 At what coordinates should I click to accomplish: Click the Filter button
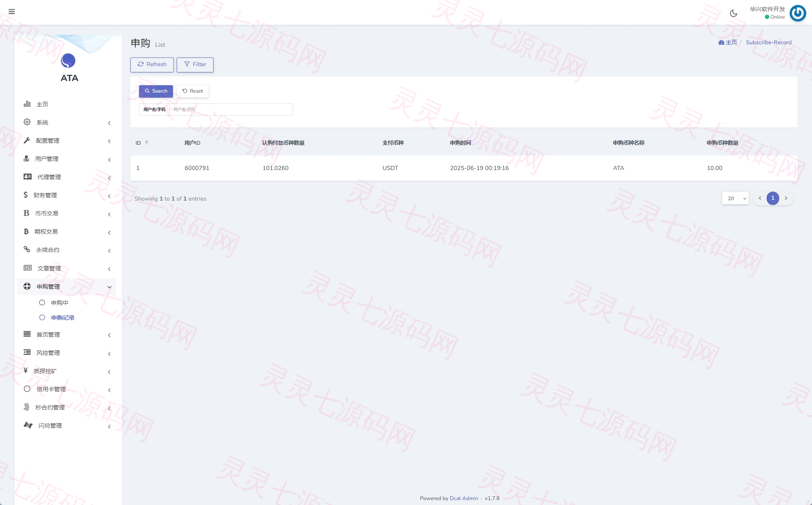195,65
